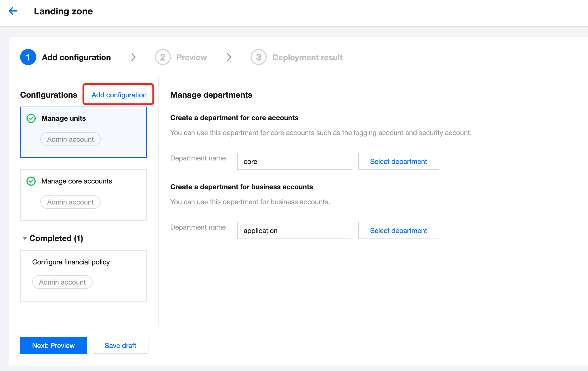Collapse the Completed (1) section
The height and width of the screenshot is (371, 588).
coord(25,238)
